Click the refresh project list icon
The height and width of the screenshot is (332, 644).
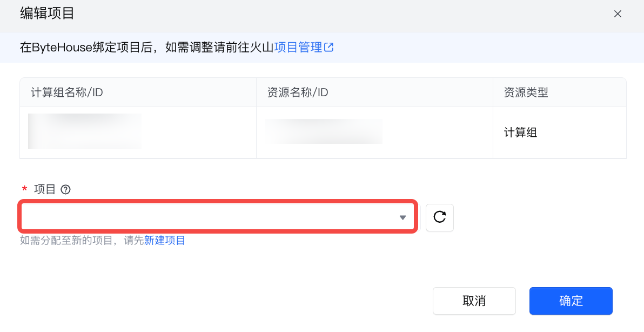pyautogui.click(x=439, y=217)
